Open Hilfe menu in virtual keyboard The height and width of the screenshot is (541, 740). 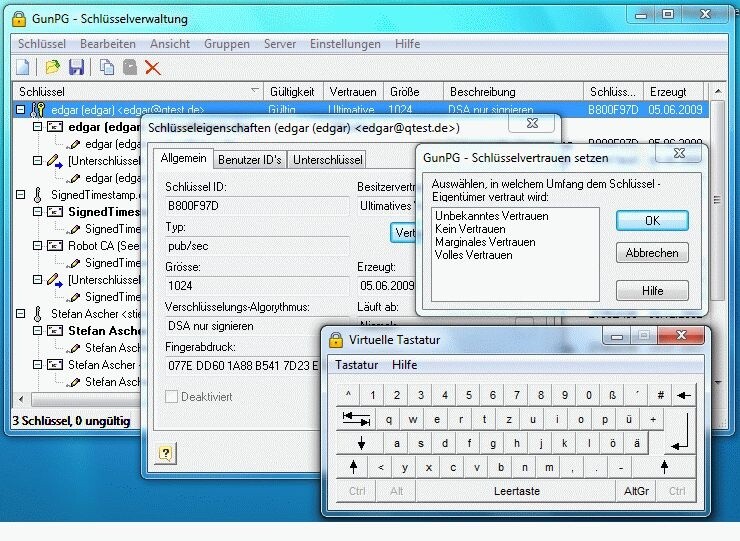[404, 365]
